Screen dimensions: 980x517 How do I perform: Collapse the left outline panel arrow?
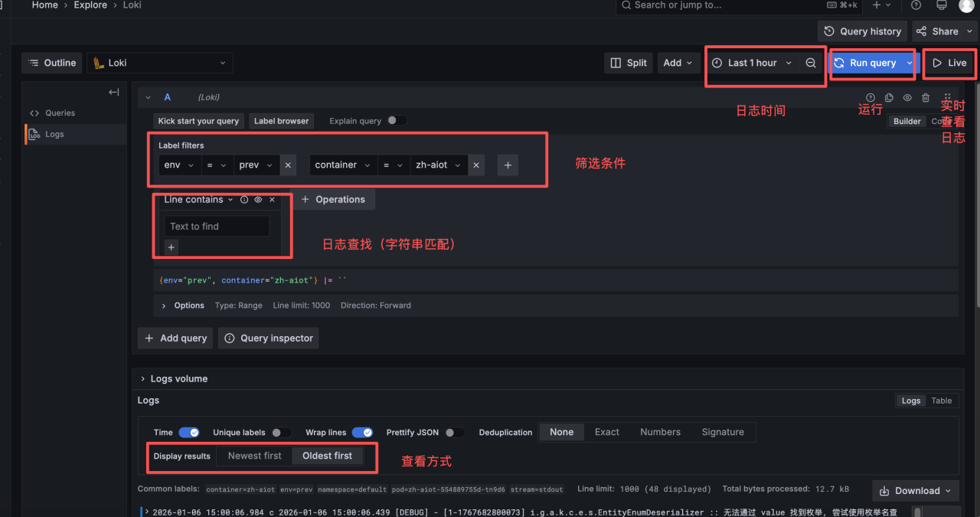[113, 92]
